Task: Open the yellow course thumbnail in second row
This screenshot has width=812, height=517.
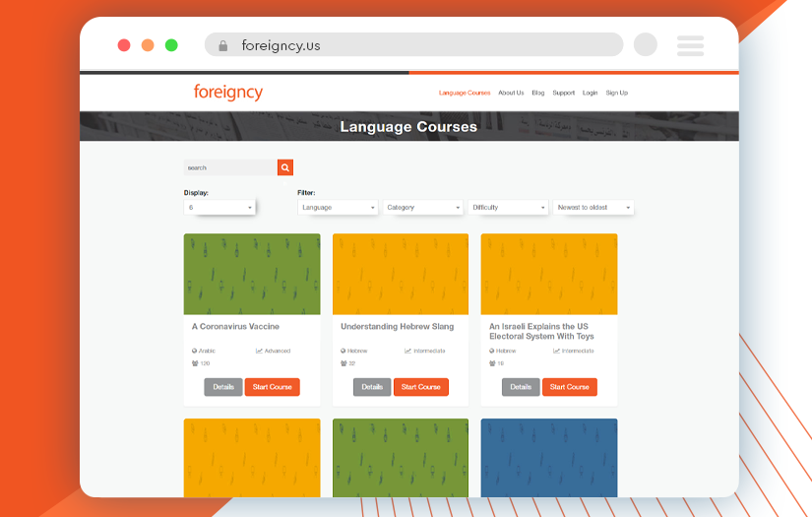Action: pos(252,458)
